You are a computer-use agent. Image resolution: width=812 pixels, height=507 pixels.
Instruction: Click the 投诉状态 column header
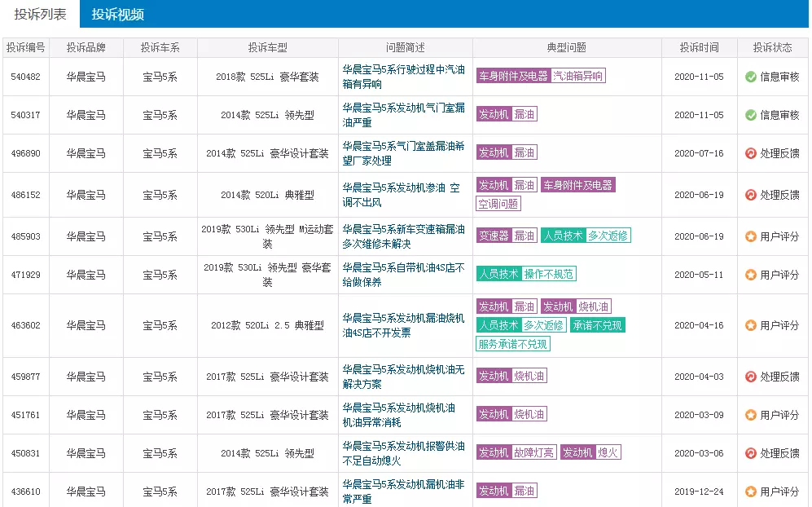coord(772,48)
